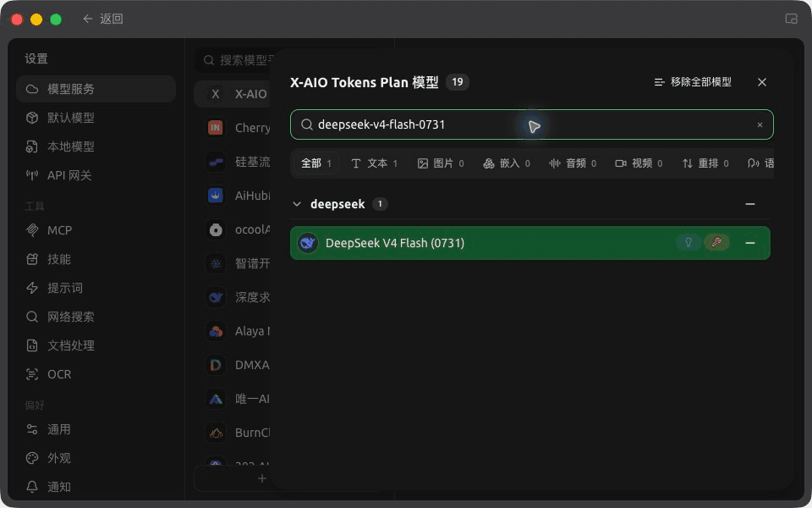This screenshot has width=812, height=508.
Task: Click the 通知 bell icon
Action: pos(32,487)
